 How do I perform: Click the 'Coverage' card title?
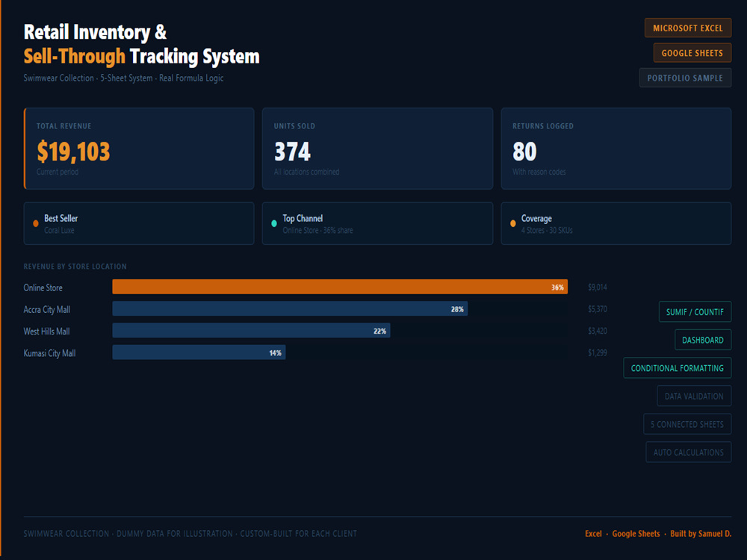pos(536,219)
